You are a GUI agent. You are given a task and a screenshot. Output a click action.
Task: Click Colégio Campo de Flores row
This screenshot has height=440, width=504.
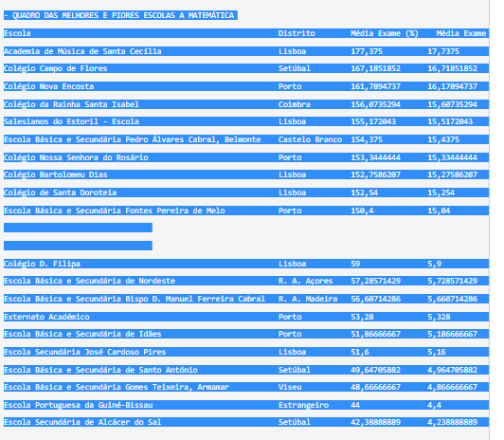coord(246,68)
